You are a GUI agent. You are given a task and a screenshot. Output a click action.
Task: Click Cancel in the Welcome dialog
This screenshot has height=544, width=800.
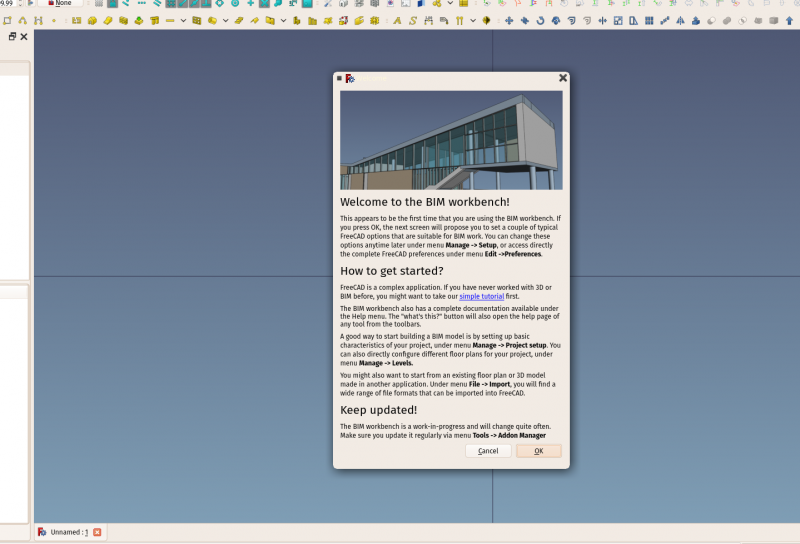point(488,451)
